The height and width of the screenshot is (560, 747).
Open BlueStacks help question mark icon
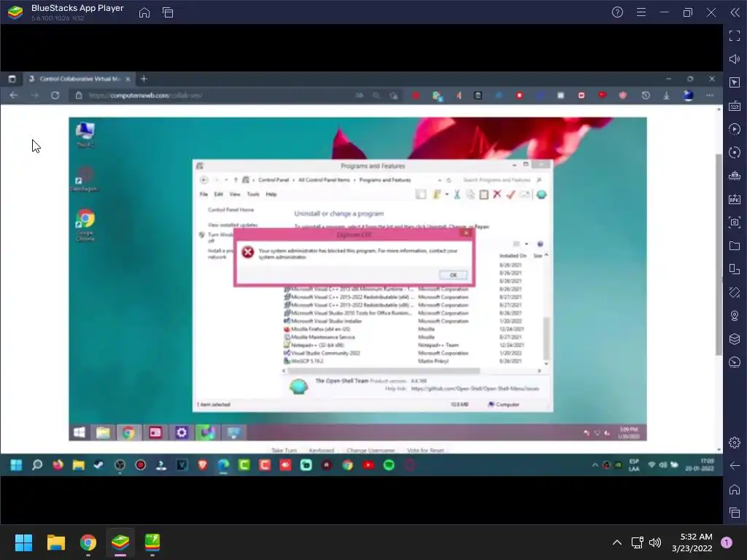(617, 12)
